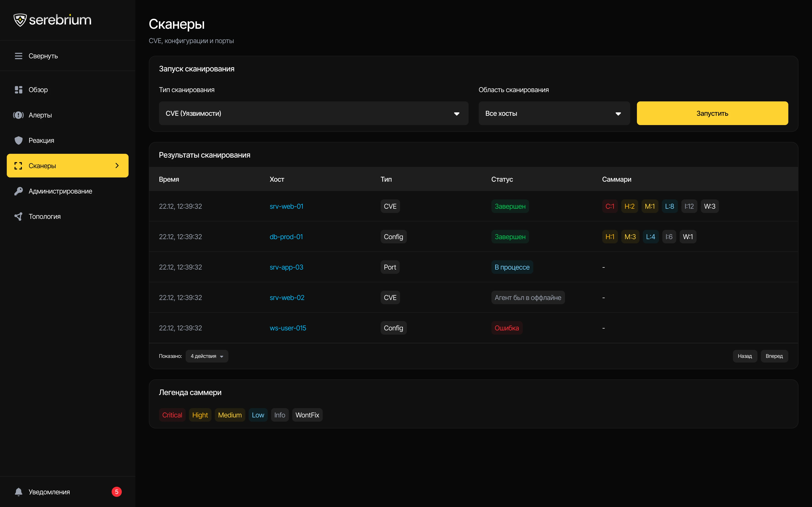Click the Ошибка status badge

tap(507, 328)
